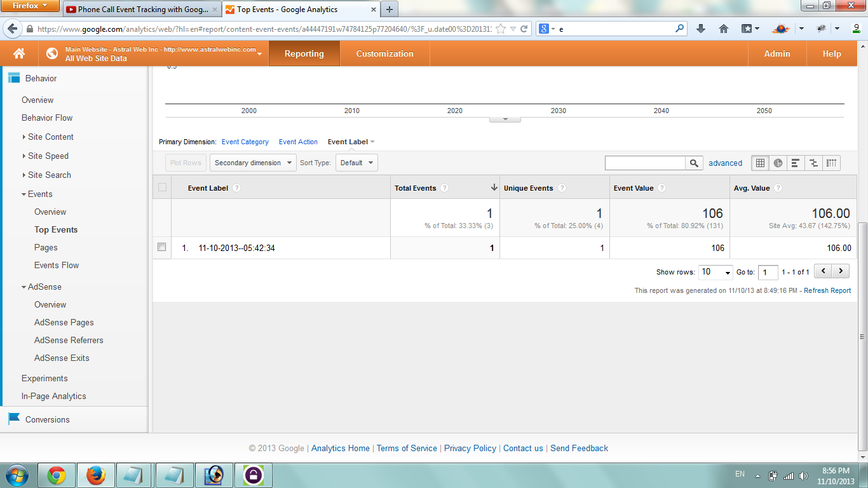
Task: Switch to the Pivot table view
Action: [x=831, y=163]
